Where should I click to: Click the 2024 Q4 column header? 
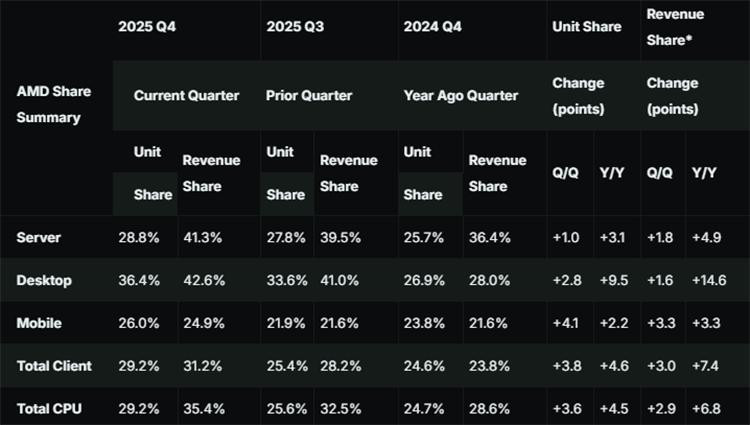[x=430, y=27]
